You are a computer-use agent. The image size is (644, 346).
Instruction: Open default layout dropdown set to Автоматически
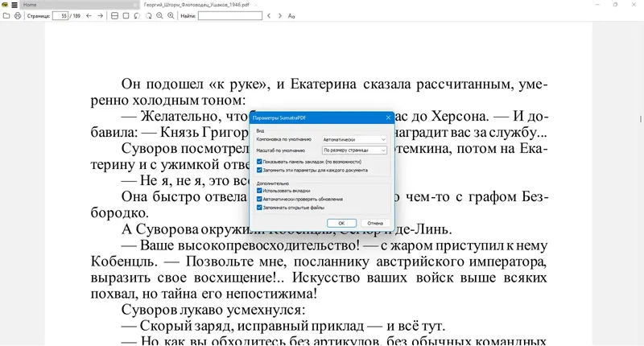354,139
